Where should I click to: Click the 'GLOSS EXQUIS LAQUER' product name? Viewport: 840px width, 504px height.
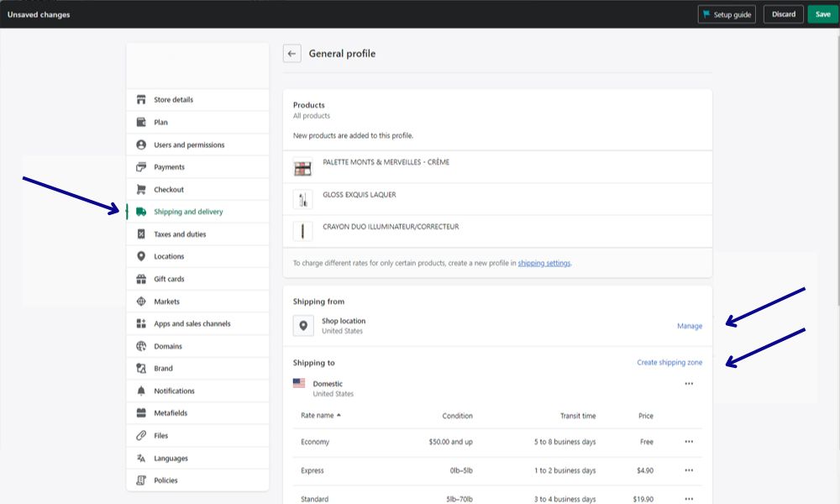[x=360, y=194]
